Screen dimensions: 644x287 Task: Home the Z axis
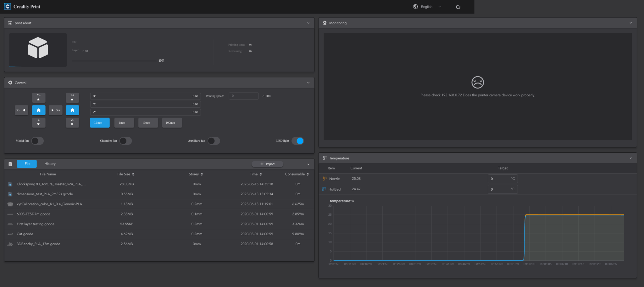pos(72,110)
